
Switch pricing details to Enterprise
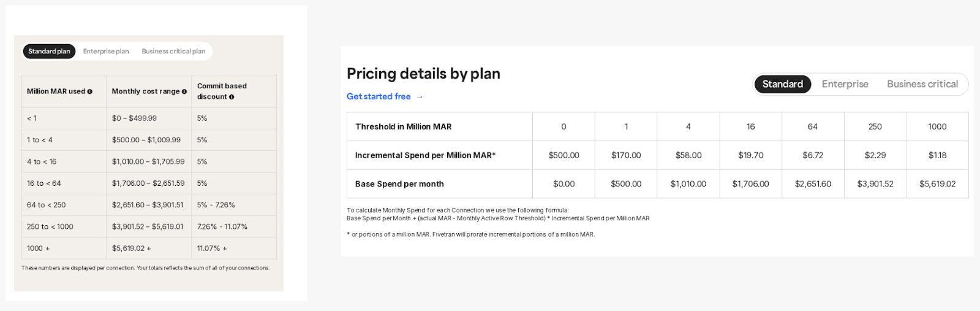(845, 84)
